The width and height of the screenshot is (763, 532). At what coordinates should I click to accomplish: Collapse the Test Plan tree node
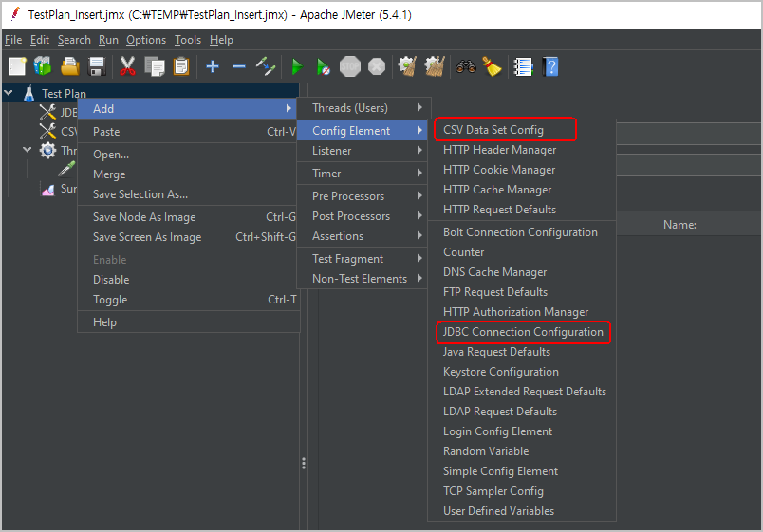(9, 92)
